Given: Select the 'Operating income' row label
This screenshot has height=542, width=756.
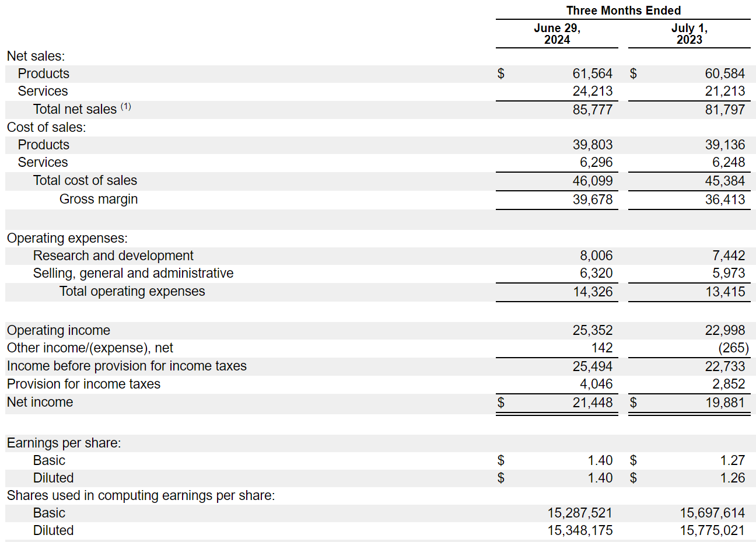Looking at the screenshot, I should coord(58,330).
